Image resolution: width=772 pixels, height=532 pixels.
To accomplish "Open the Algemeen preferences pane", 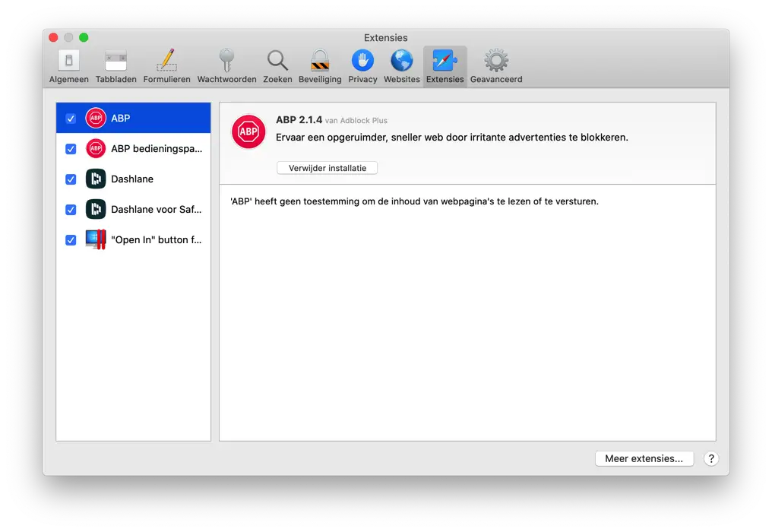I will pyautogui.click(x=68, y=66).
